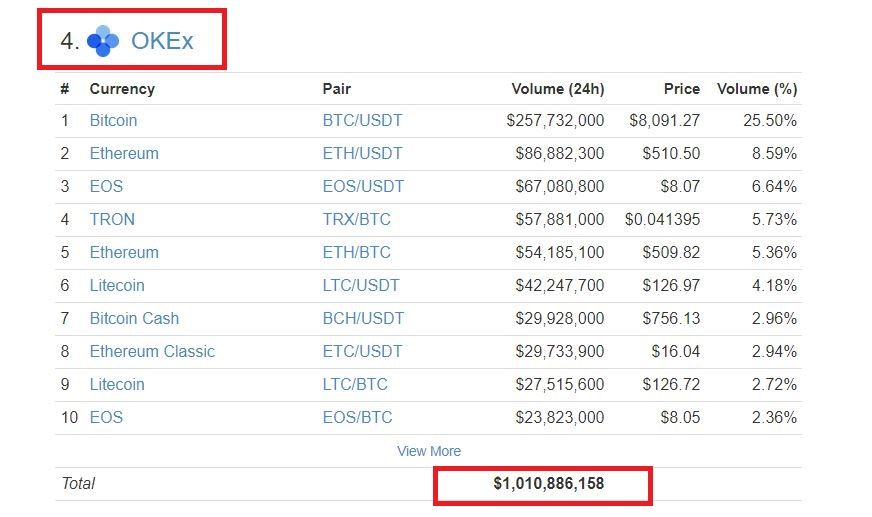Open the Bitcoin currency link in row 1
The image size is (872, 517).
pos(113,120)
